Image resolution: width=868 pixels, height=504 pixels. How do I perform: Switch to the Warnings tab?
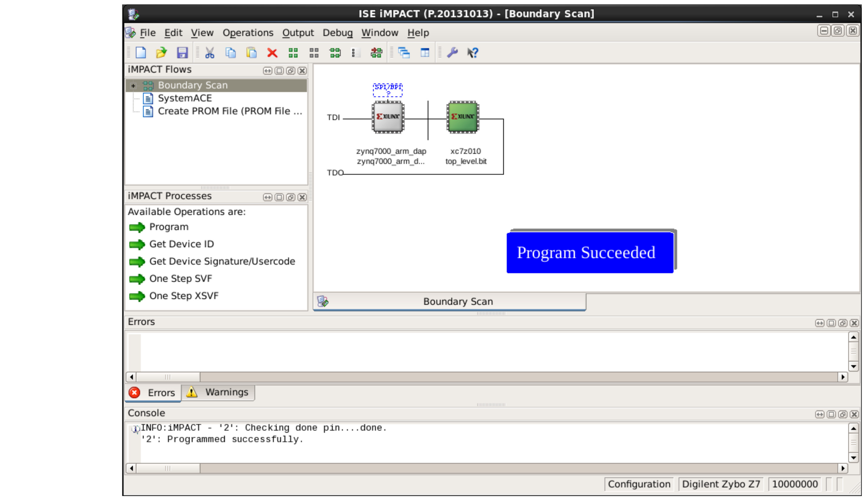coord(218,393)
